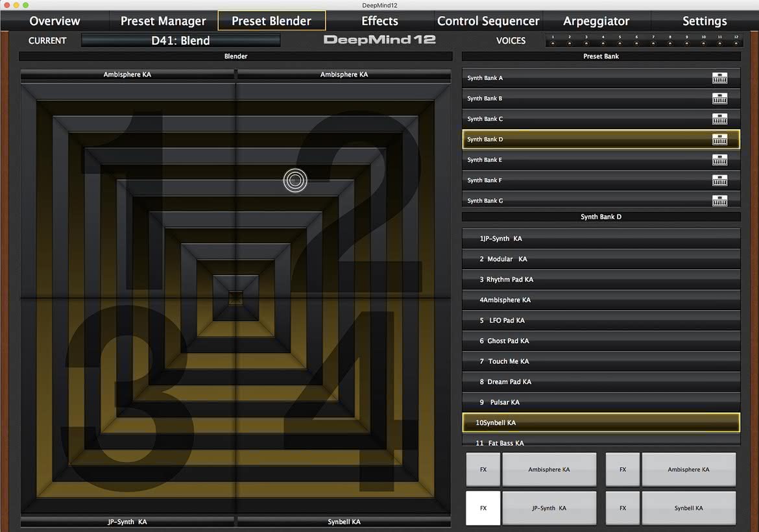The image size is (759, 532).
Task: Click the keyboard icon for Synth Bank B
Action: tap(719, 98)
